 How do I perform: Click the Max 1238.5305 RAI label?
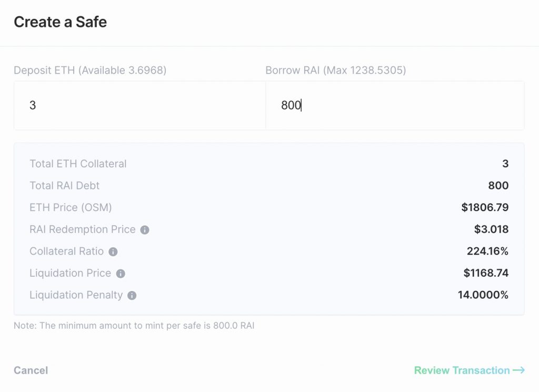(364, 70)
